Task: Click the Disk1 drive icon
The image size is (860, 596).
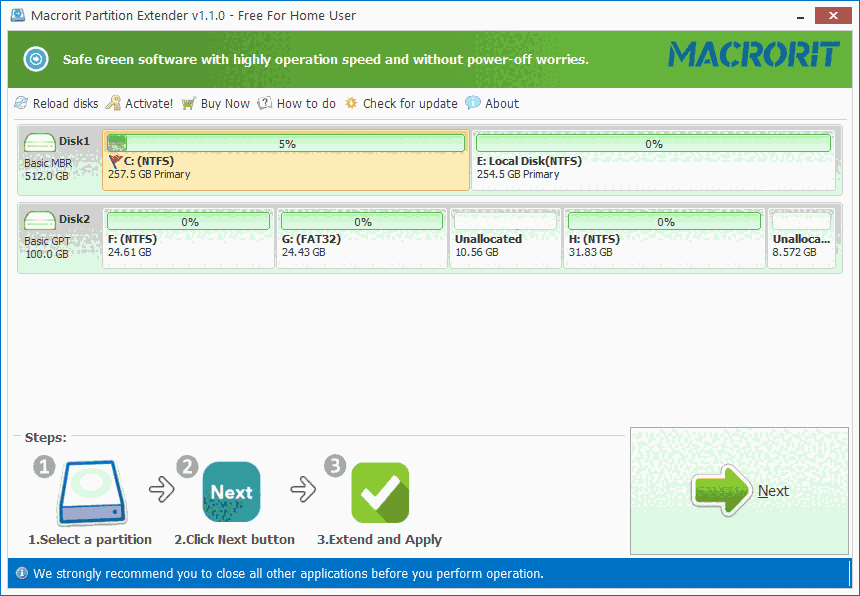Action: 39,140
